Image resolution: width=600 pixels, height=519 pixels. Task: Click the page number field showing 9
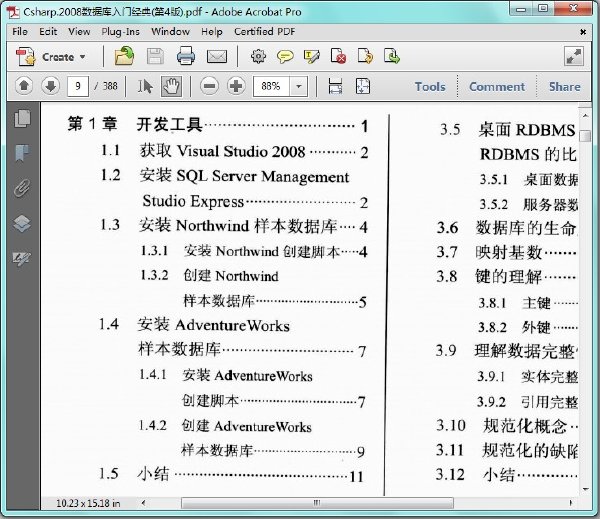(78, 86)
